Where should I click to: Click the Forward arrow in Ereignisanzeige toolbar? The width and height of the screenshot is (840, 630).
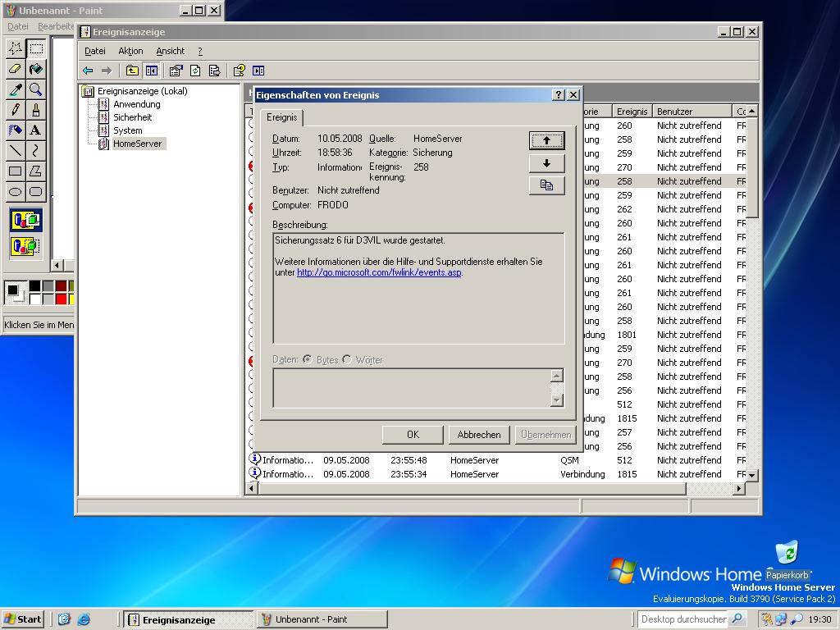107,71
